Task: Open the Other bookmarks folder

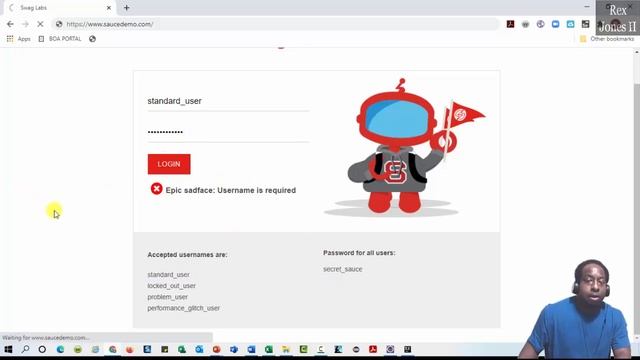Action: point(607,39)
